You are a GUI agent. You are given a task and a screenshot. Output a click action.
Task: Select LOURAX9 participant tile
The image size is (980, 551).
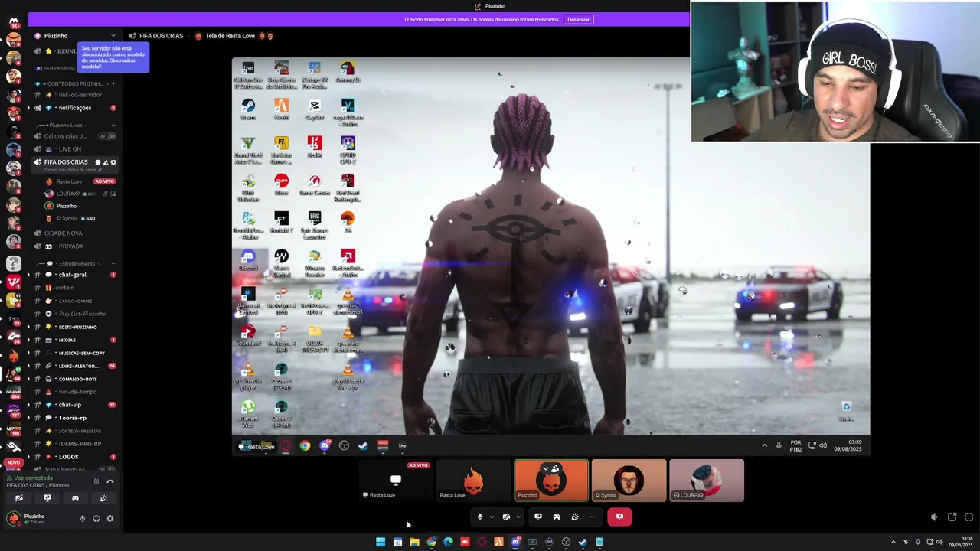click(707, 481)
